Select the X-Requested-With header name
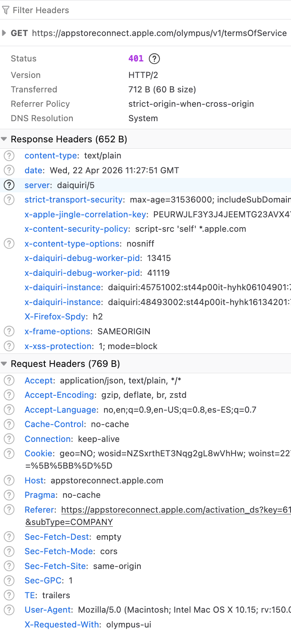 coord(62,625)
